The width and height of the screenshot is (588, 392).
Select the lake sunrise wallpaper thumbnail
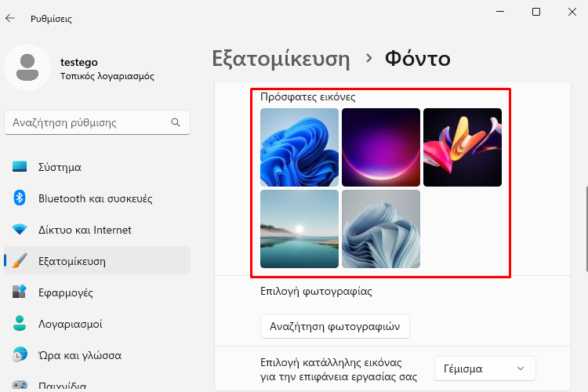coord(299,229)
